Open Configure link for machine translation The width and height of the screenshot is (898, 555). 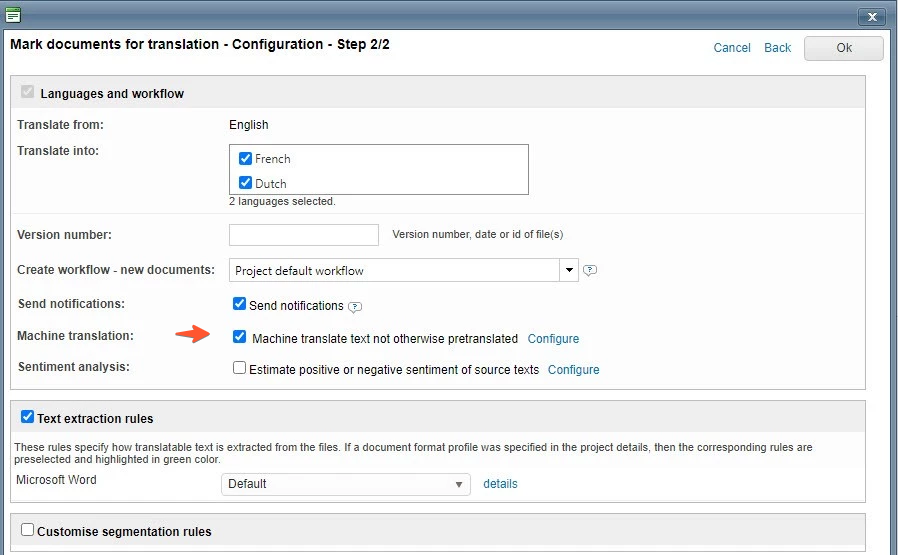(553, 339)
